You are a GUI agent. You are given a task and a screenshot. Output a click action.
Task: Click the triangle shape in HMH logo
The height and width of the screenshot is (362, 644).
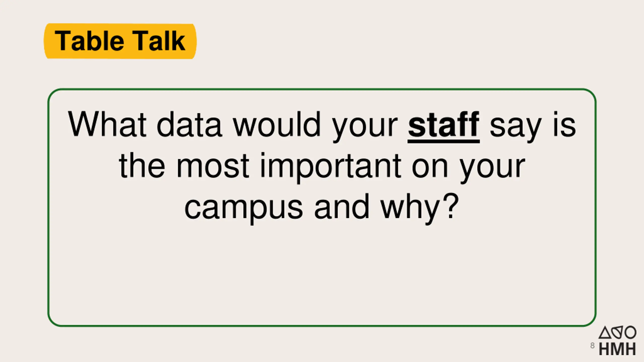click(605, 333)
